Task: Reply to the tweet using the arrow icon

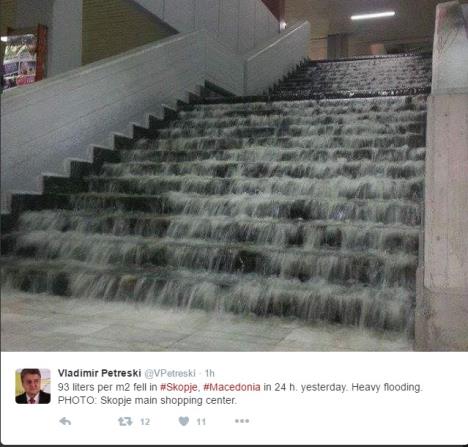Action: (65, 421)
